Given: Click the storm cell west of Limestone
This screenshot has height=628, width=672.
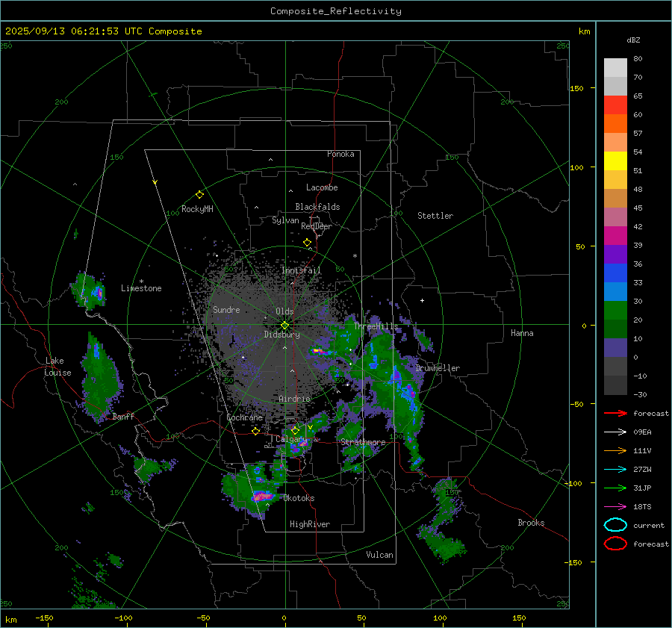Looking at the screenshot, I should (x=89, y=291).
